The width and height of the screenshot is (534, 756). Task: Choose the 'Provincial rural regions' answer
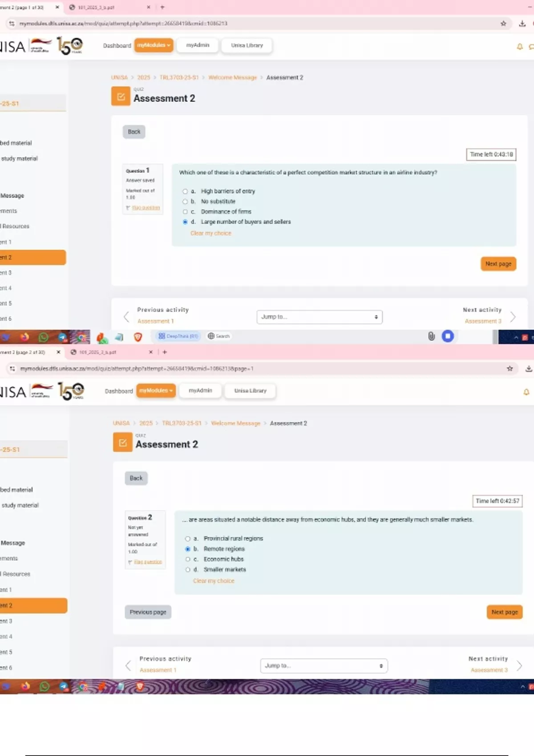pos(188,539)
